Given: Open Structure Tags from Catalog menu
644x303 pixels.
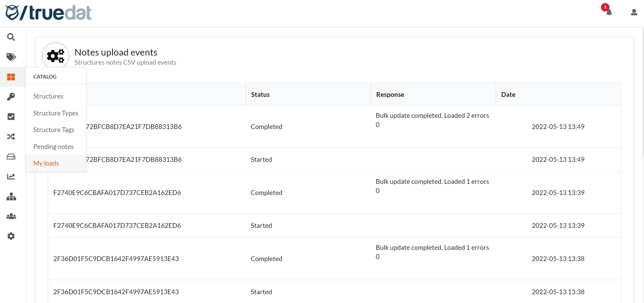Looking at the screenshot, I should [x=54, y=130].
